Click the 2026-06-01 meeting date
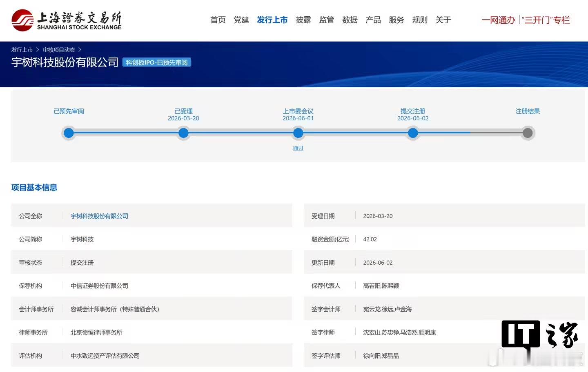The height and width of the screenshot is (372, 588). coord(298,118)
